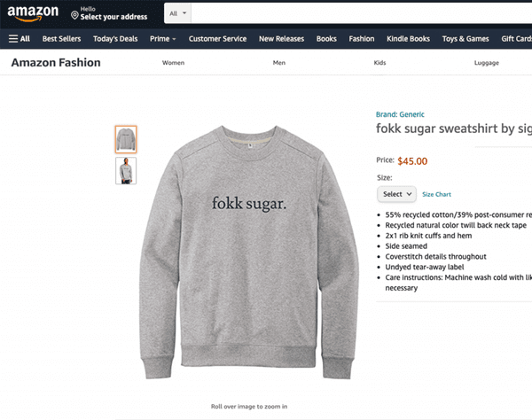Click the Kindle Books nav item
Image resolution: width=532 pixels, height=420 pixels.
coord(409,39)
